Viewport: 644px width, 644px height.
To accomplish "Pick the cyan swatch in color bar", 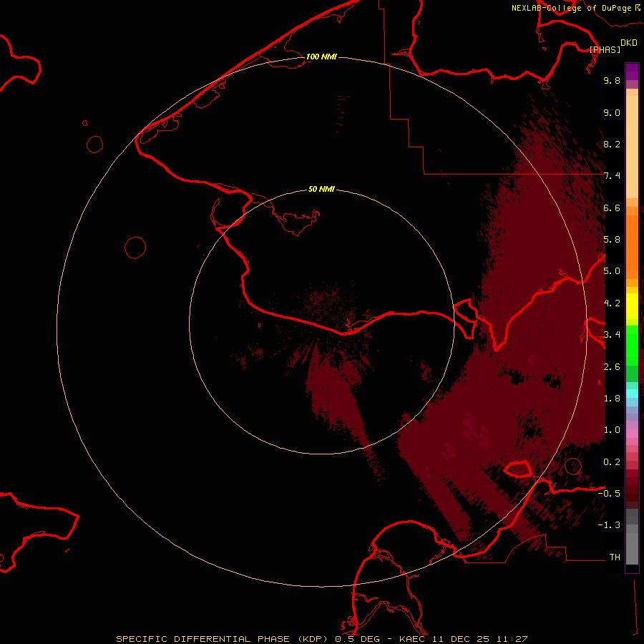I will (632, 394).
